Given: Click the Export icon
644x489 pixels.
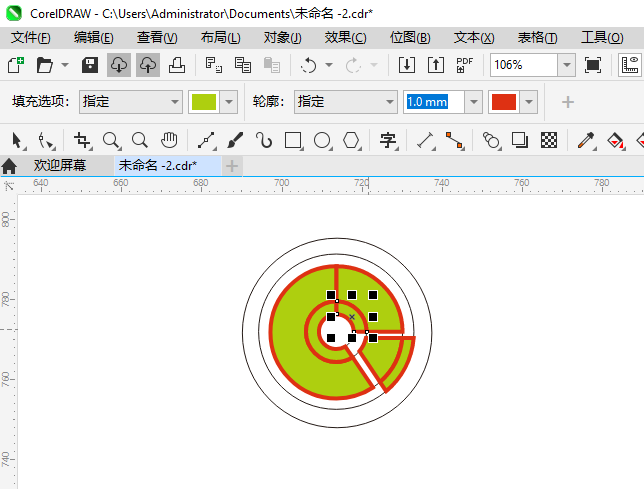Looking at the screenshot, I should (436, 65).
